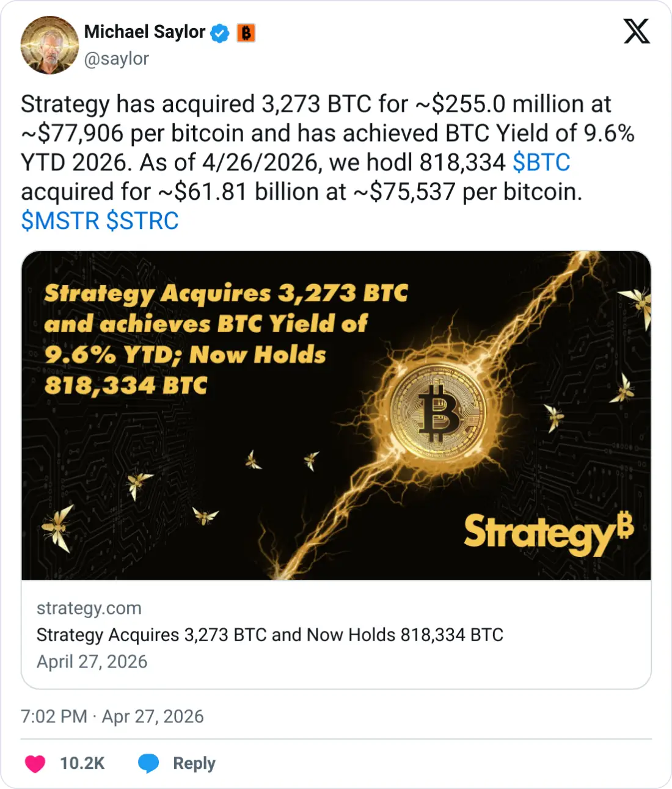Open Michael Saylor's profile avatar

point(49,45)
